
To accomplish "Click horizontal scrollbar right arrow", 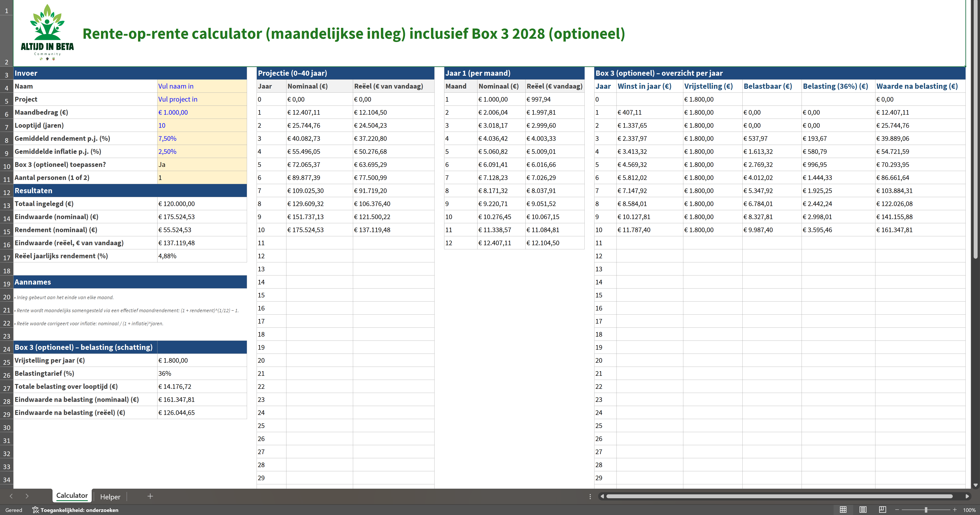I will pyautogui.click(x=967, y=496).
